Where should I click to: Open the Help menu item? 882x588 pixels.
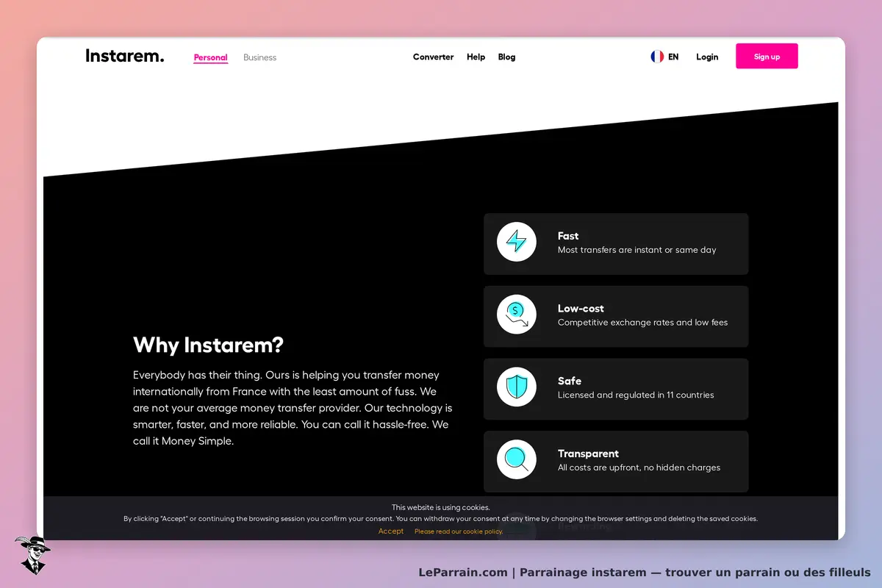point(476,57)
